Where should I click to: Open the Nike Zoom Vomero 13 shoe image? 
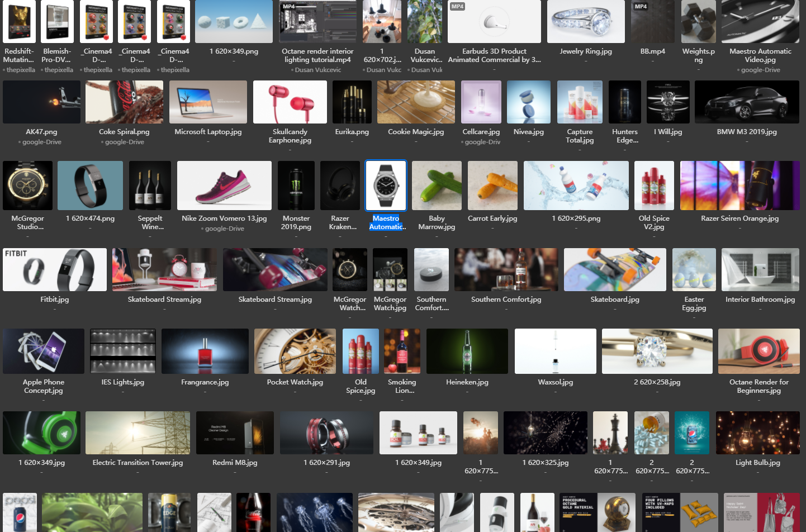click(224, 186)
